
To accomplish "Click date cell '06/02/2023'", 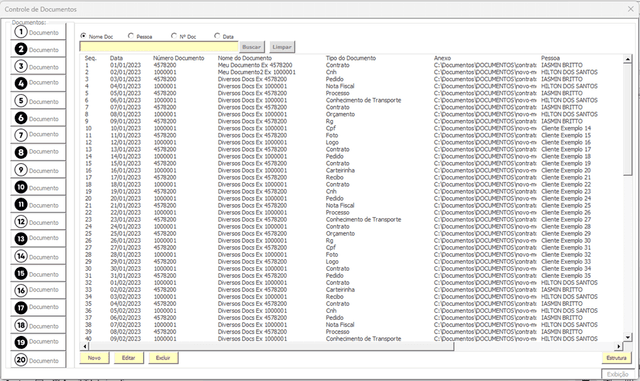I will click(x=125, y=318).
